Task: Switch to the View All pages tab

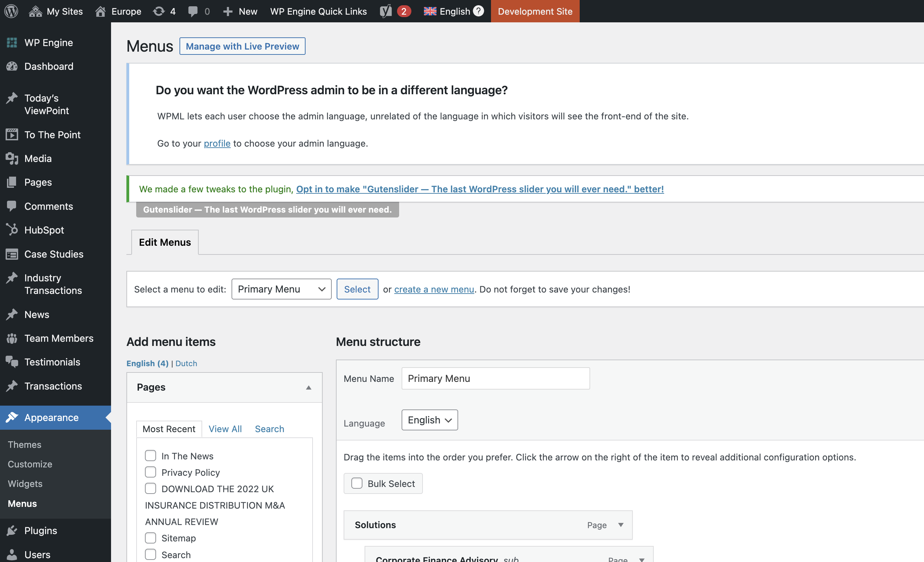Action: [225, 429]
